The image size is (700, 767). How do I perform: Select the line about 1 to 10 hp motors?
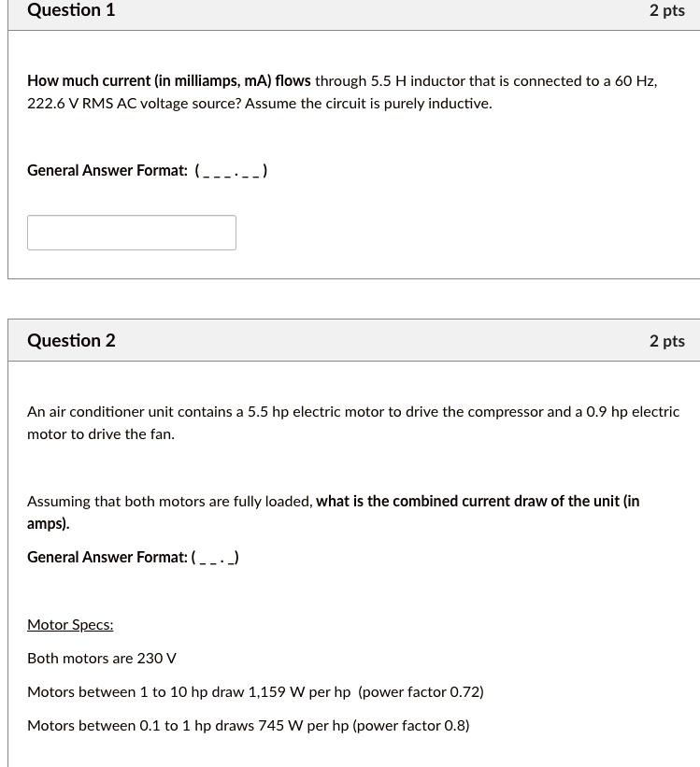(255, 691)
